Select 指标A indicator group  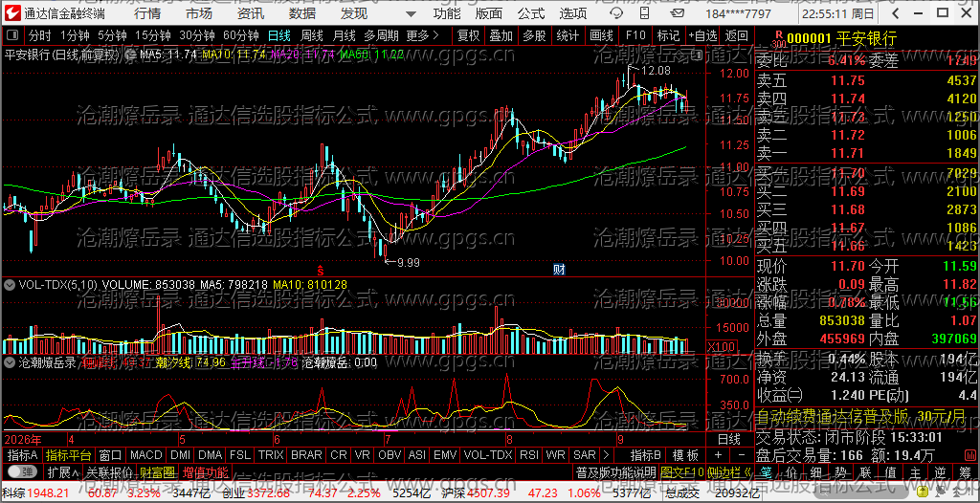pos(23,455)
